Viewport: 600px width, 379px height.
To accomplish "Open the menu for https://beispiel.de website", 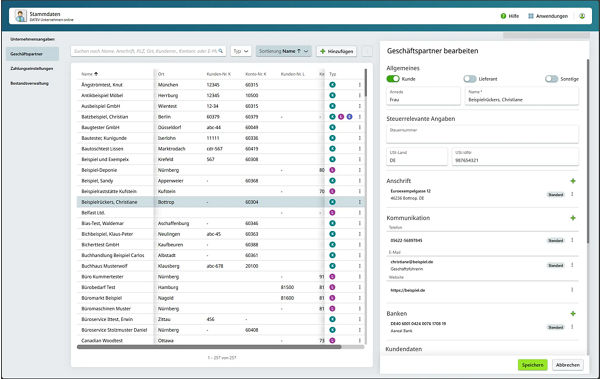I will [572, 290].
